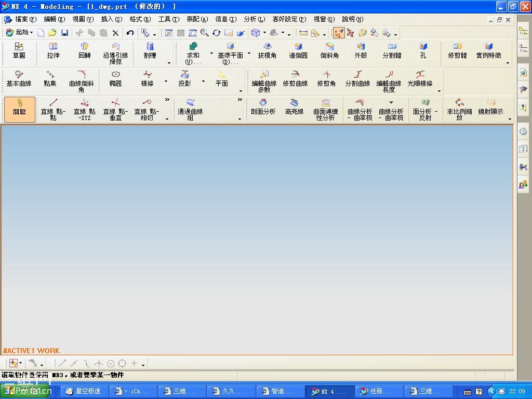Expand overflow chevron next to 通過曲線組

[x=240, y=100]
